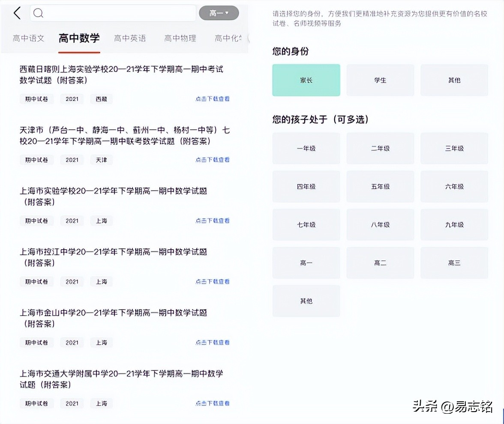Open the 高中语文 tab
The height and width of the screenshot is (424, 504).
tap(28, 38)
